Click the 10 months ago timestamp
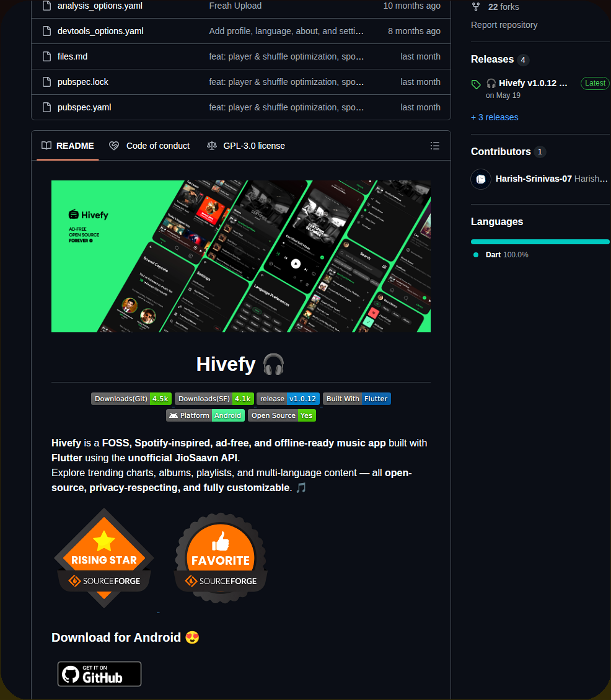The image size is (611, 700). (411, 6)
